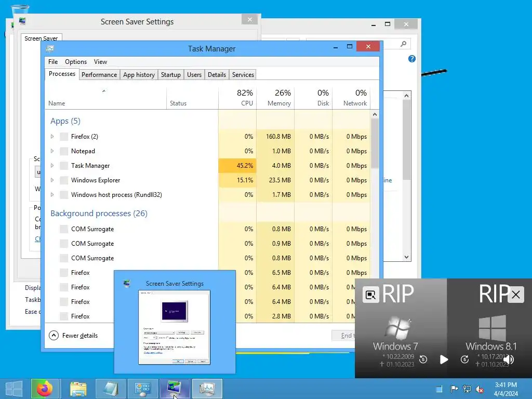Click show desktop tray icon left of flag
Viewport: 532px width, 399px height.
pos(439,389)
